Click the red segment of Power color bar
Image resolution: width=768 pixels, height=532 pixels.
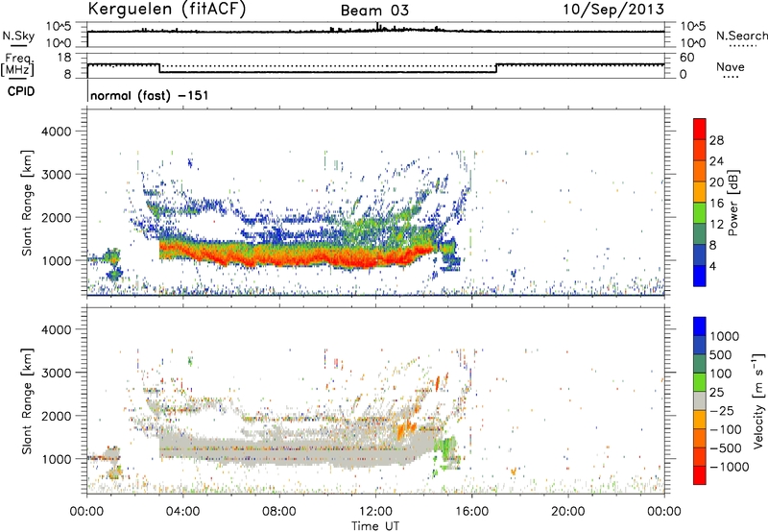(700, 130)
